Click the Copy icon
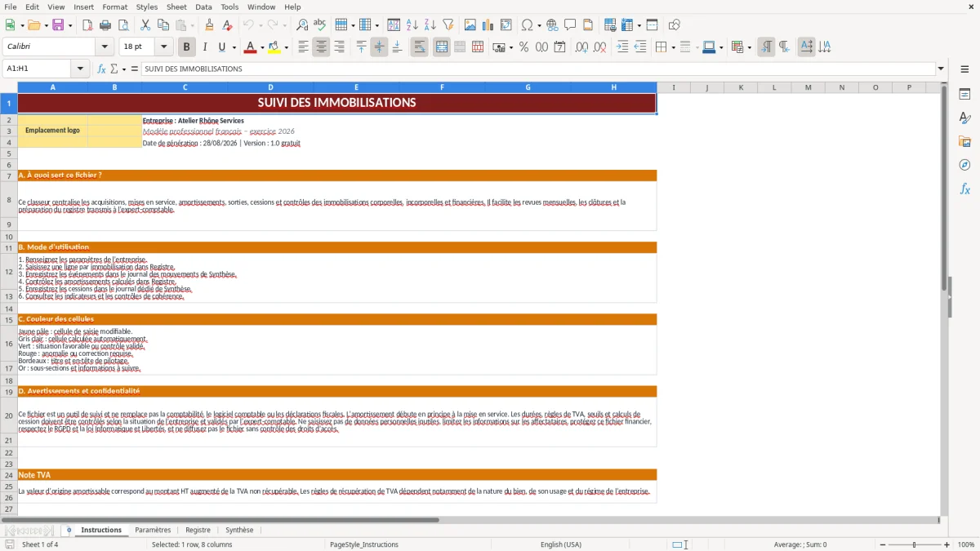The width and height of the screenshot is (980, 551). coord(163,25)
